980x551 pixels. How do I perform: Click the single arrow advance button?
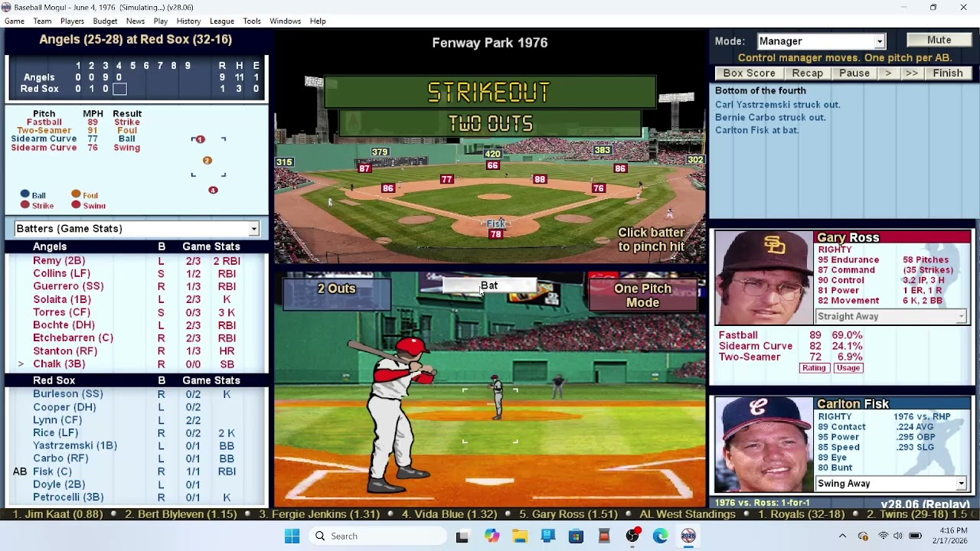click(887, 73)
